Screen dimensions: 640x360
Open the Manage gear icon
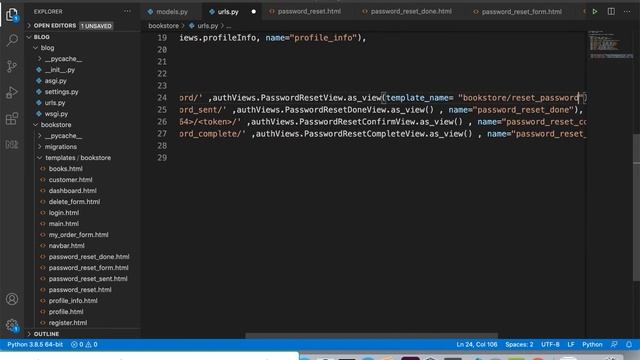tap(12, 325)
